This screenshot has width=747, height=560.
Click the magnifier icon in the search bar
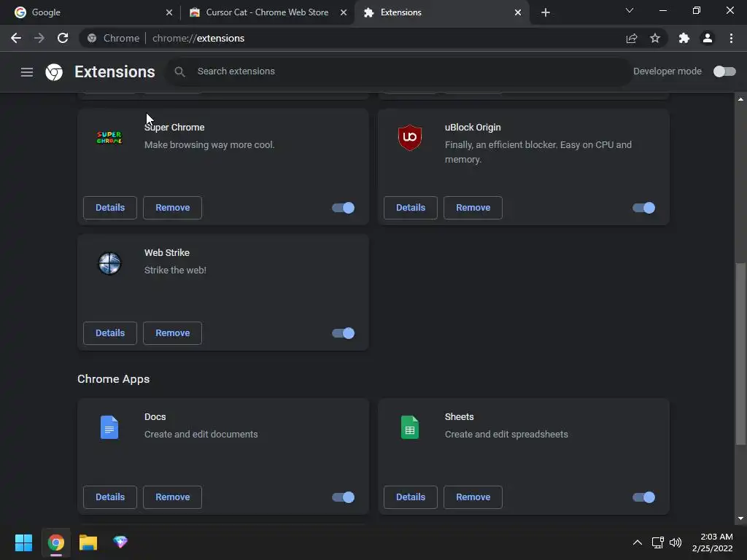tap(179, 71)
